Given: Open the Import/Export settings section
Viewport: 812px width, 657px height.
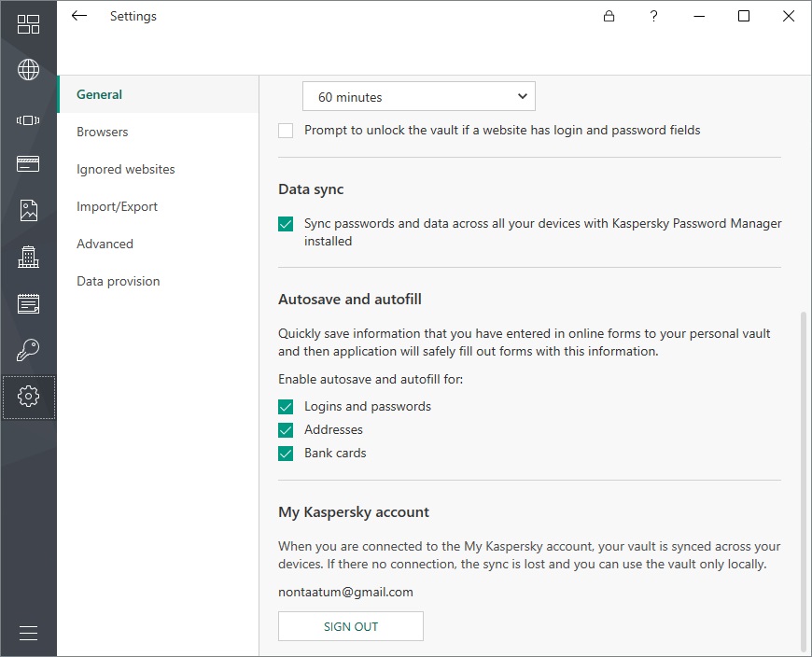Looking at the screenshot, I should point(118,206).
